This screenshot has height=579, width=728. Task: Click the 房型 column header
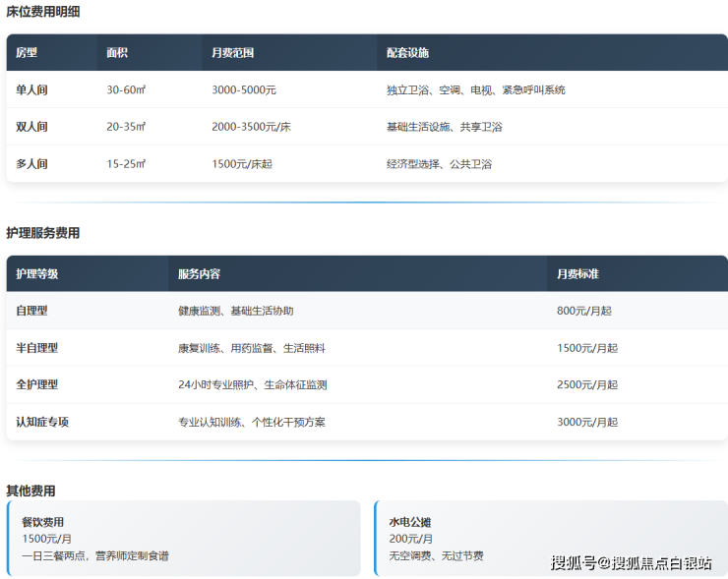(27, 53)
